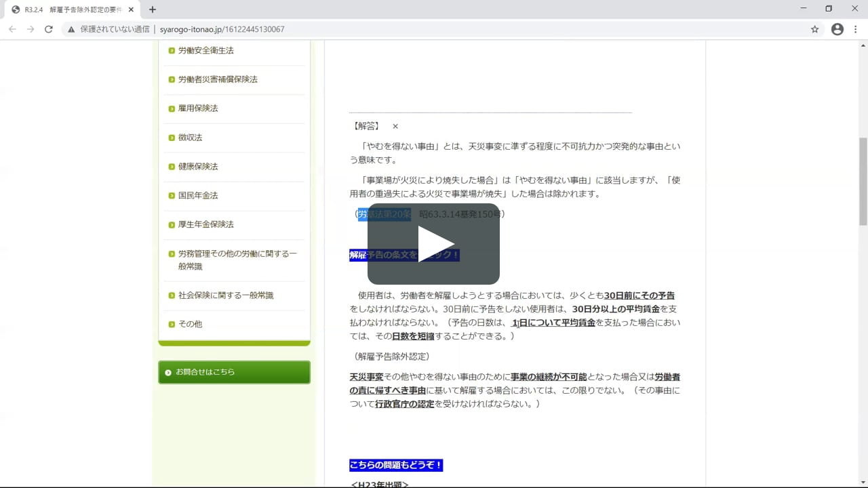This screenshot has width=868, height=488.
Task: Click the scrollbar down arrow
Action: click(863, 483)
